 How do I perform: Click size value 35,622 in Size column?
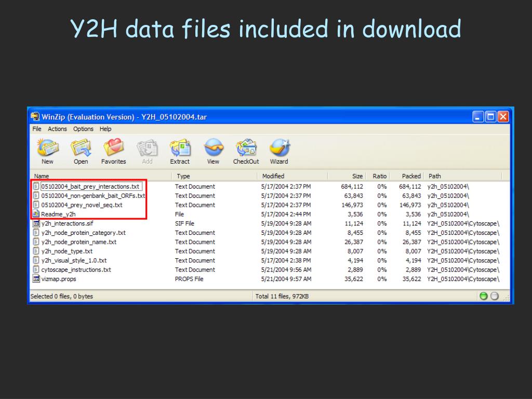353,278
